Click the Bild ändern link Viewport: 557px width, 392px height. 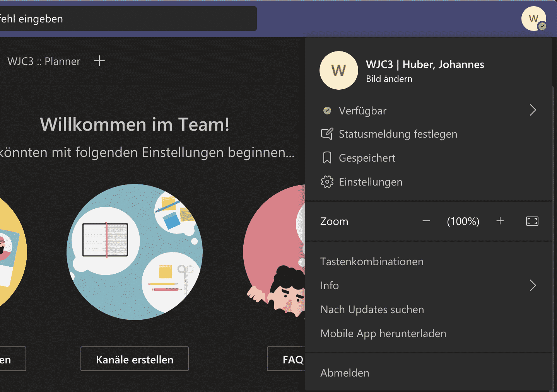[x=389, y=78]
